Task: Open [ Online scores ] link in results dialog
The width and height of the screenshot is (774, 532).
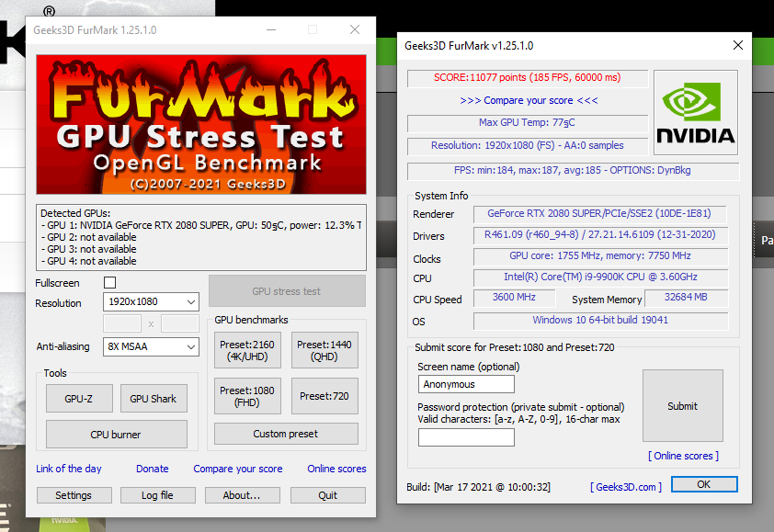Action: point(683,456)
